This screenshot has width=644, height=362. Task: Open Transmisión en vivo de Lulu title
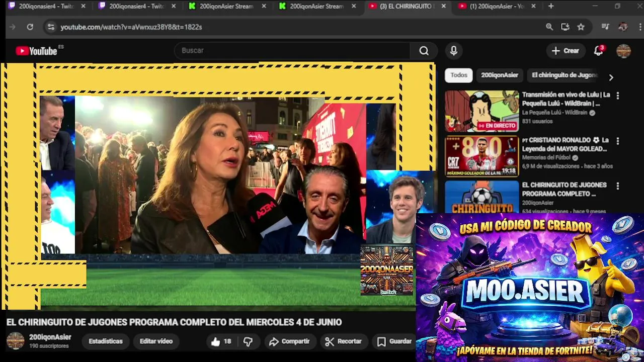click(x=566, y=99)
